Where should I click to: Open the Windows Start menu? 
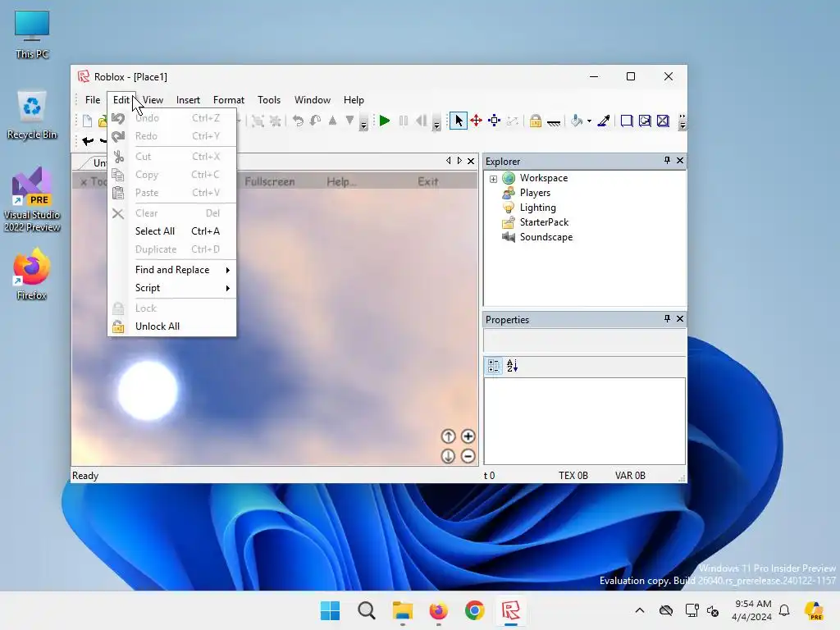tap(330, 610)
